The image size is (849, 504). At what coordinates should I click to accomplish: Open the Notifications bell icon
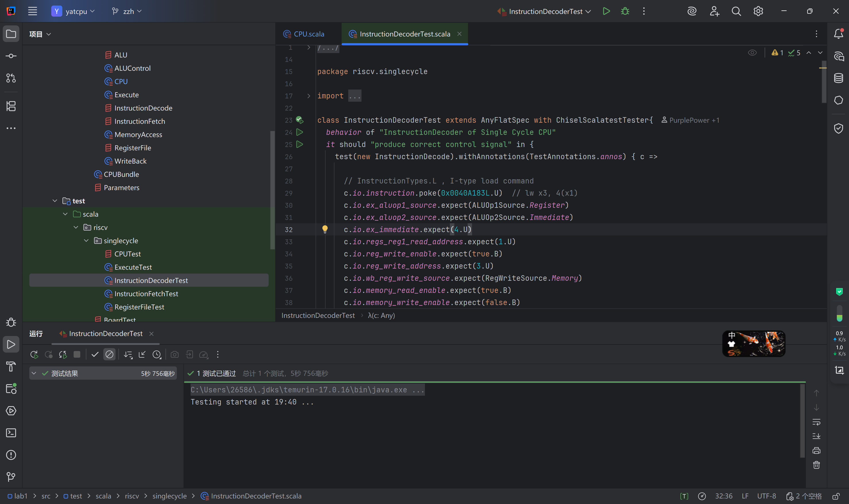838,34
